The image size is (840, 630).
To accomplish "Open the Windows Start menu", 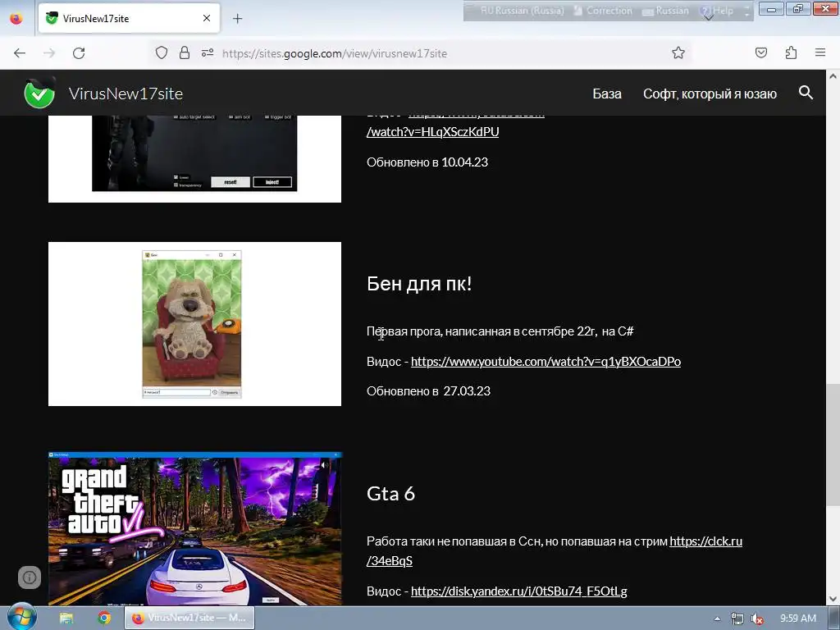I will [22, 618].
